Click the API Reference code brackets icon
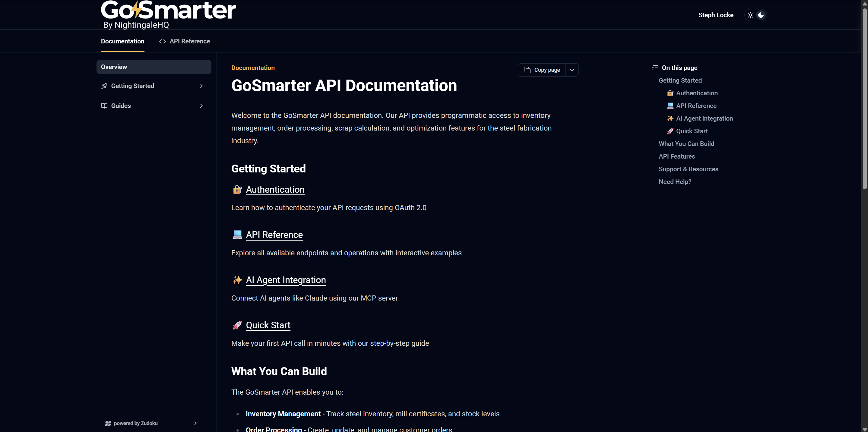This screenshot has height=432, width=868. [x=163, y=41]
